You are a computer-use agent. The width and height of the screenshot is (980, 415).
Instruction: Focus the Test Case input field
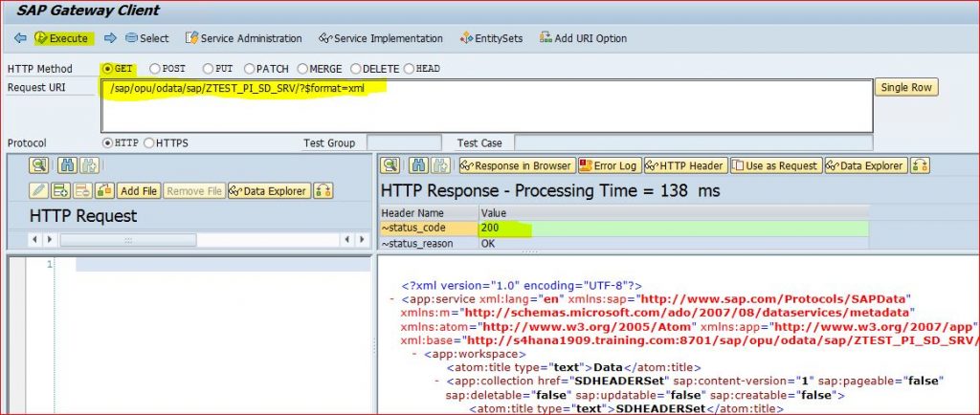click(693, 142)
